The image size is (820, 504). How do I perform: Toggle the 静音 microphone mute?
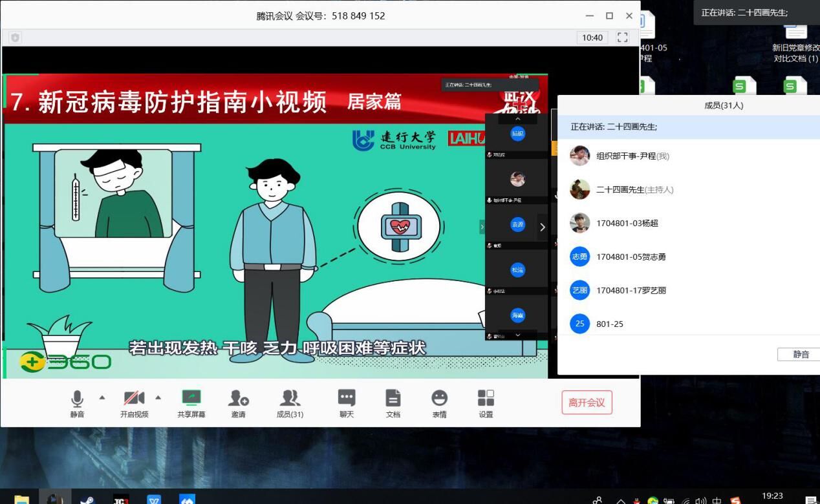click(x=77, y=403)
